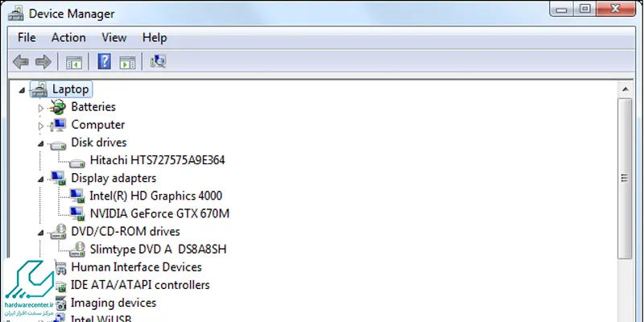Select Hitachi HTS727575A9E364 entry
Image resolution: width=644 pixels, height=322 pixels.
point(157,160)
